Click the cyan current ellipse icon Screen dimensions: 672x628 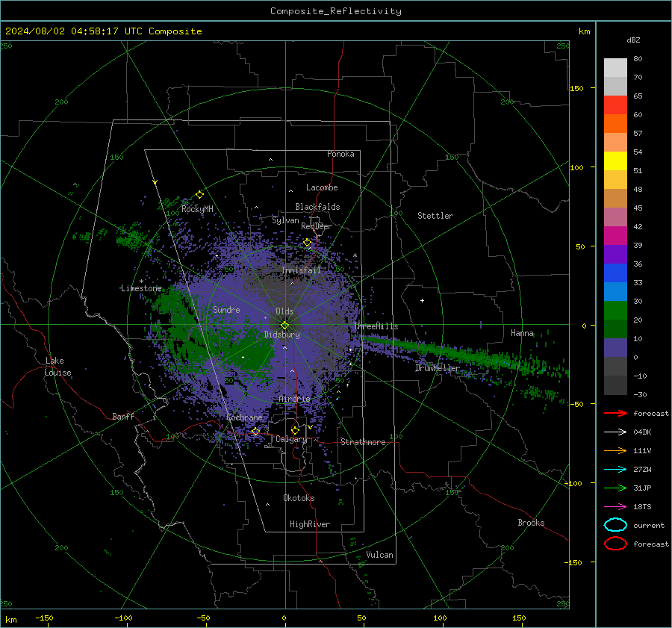(615, 525)
